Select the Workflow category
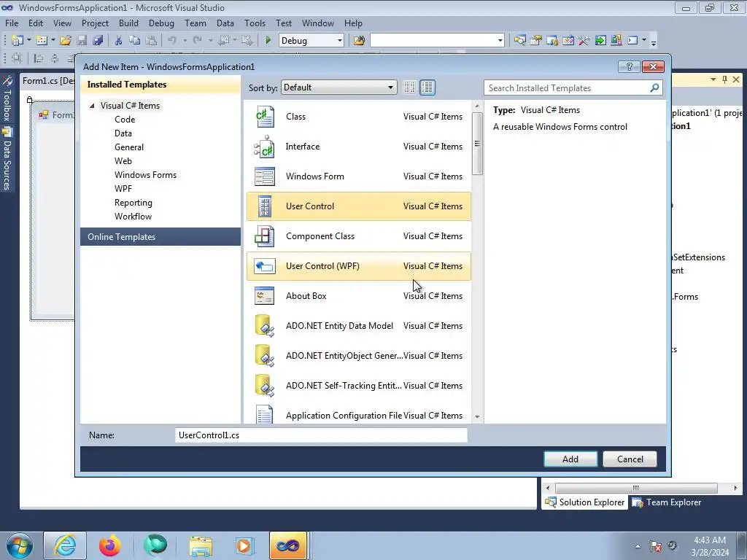This screenshot has height=560, width=747. tap(133, 216)
